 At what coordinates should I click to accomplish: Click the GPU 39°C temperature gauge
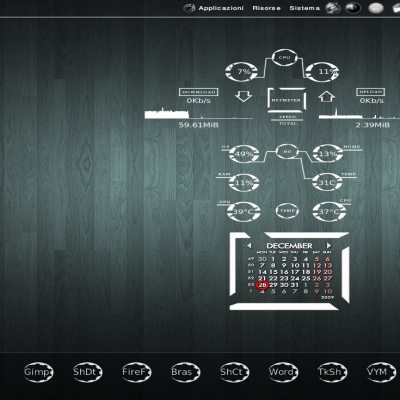[x=243, y=212]
